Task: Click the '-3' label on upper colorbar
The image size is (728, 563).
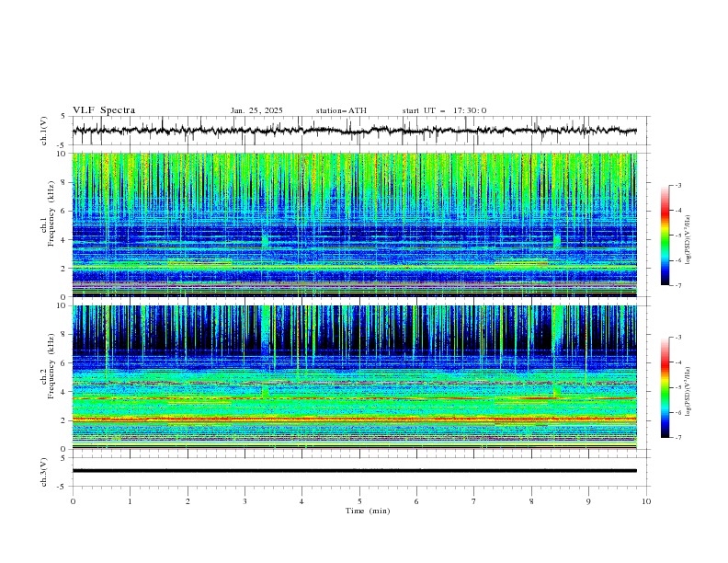Action: coord(677,185)
